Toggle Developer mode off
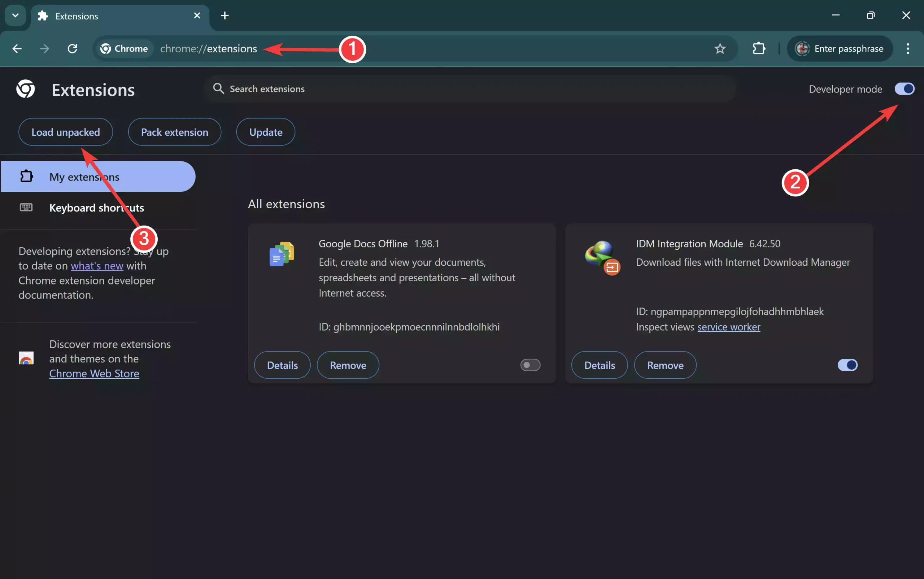 tap(905, 89)
